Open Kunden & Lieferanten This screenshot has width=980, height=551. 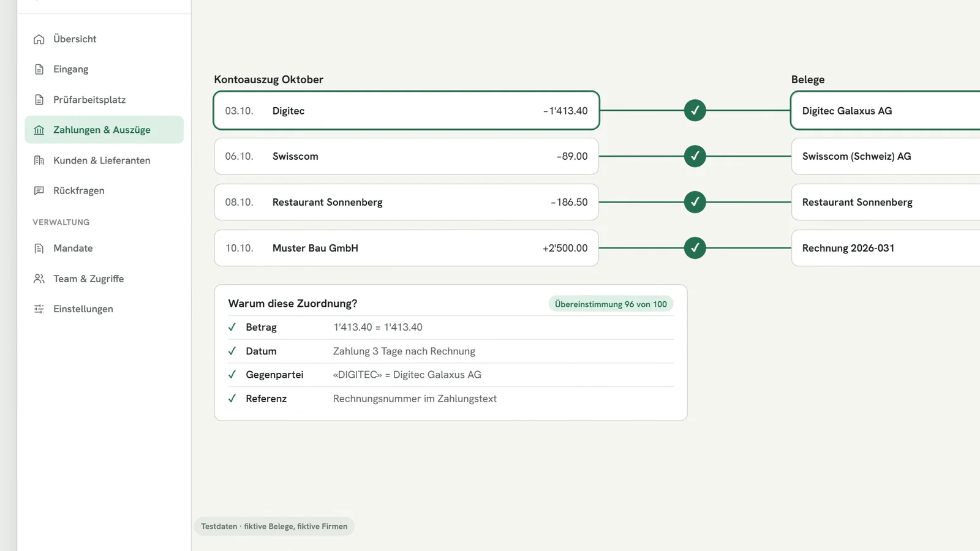coord(104,160)
